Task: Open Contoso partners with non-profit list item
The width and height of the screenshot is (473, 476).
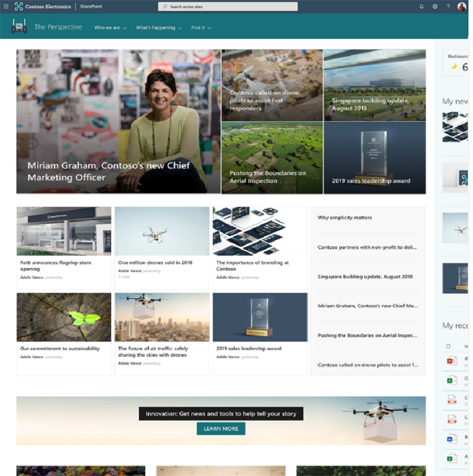Action: (367, 247)
